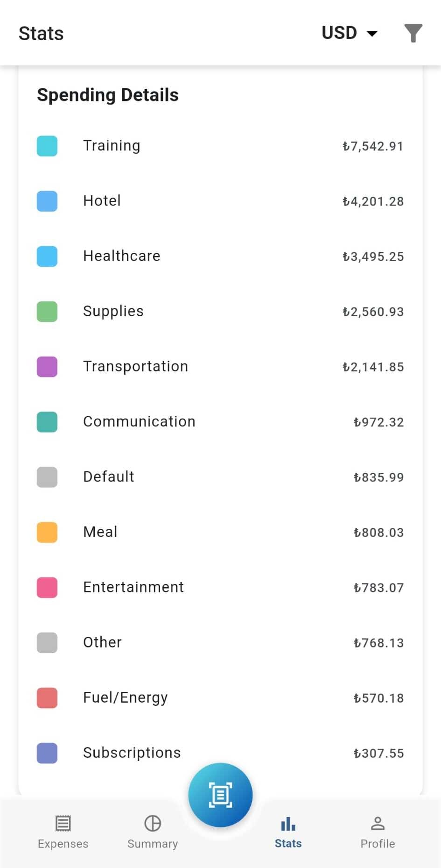Tap the receipt scan floating button
Image resolution: width=441 pixels, height=868 pixels.
[220, 795]
